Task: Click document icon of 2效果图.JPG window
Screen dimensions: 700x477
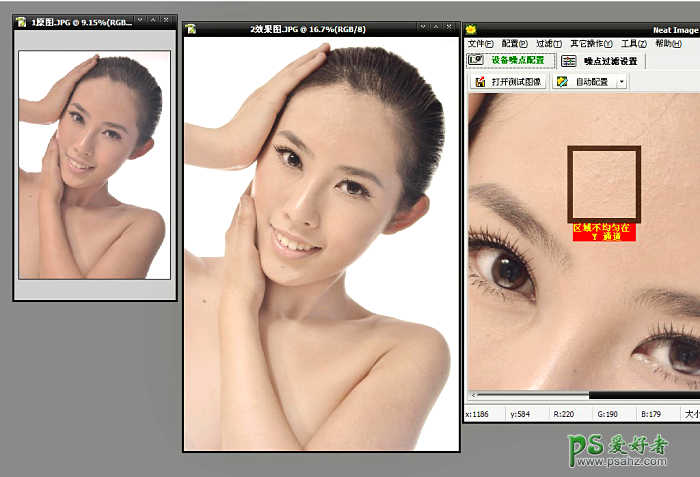Action: pyautogui.click(x=190, y=29)
